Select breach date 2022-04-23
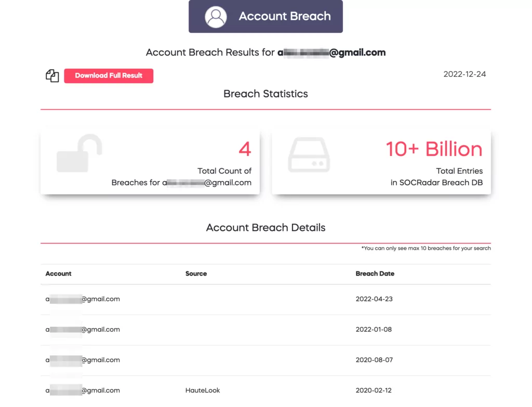The width and height of the screenshot is (532, 407). [374, 299]
